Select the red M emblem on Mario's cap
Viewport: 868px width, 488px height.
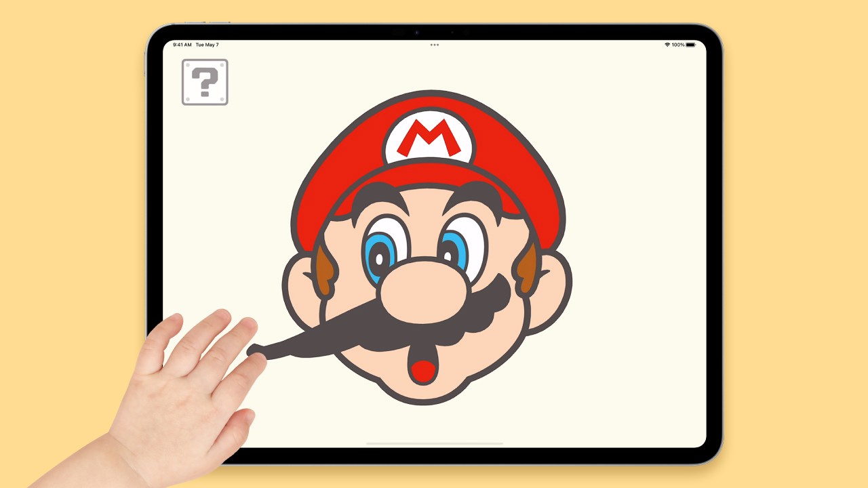(428, 138)
